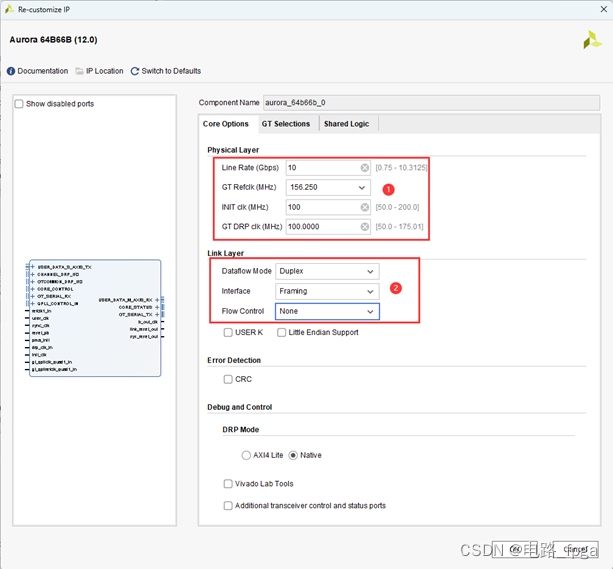Image resolution: width=613 pixels, height=569 pixels.
Task: Click the init_clk port on the IP symbol
Action: pyautogui.click(x=39, y=355)
